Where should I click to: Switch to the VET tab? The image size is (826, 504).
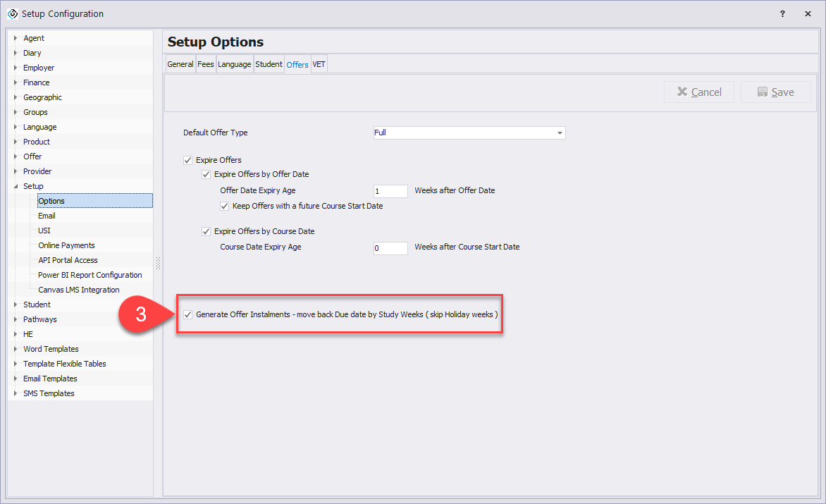coord(319,64)
